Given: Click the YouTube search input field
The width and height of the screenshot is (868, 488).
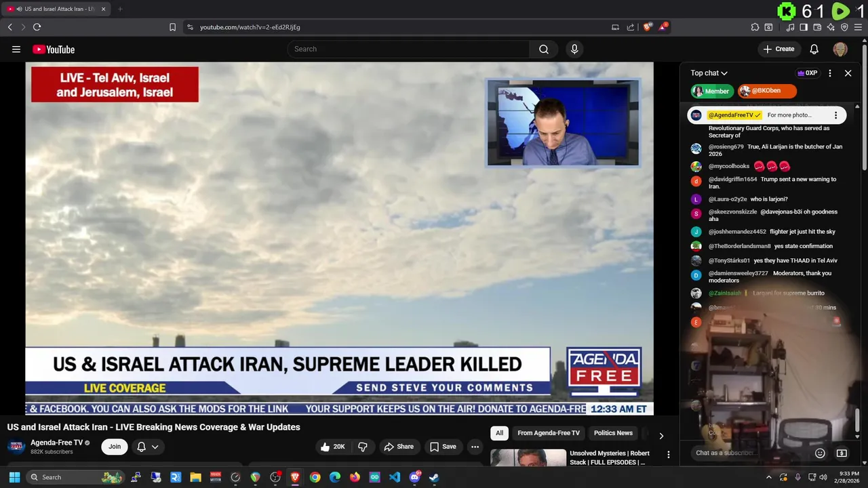Looking at the screenshot, I should click(409, 49).
